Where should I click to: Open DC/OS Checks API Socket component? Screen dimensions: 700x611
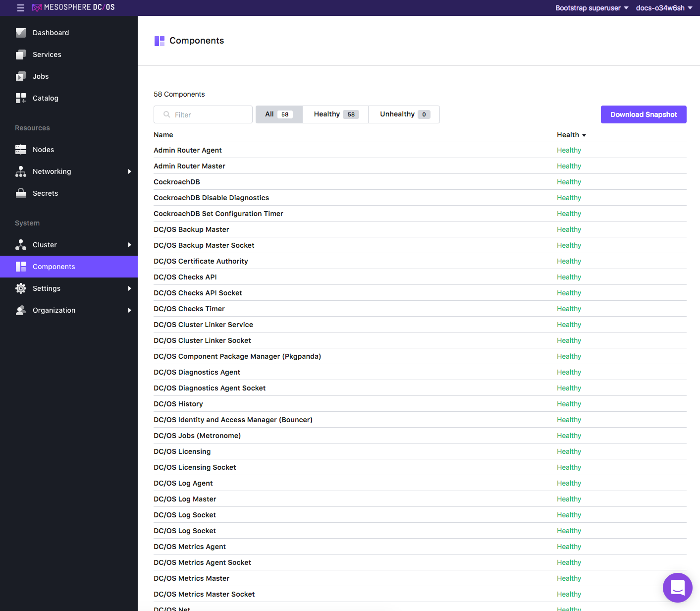(x=198, y=293)
